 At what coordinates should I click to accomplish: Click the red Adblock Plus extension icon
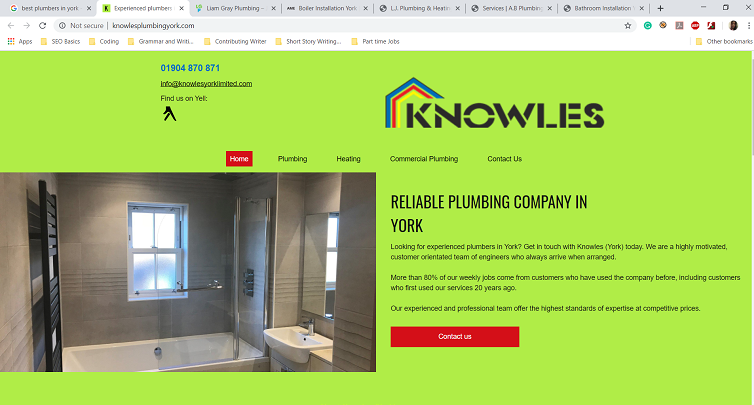click(695, 25)
